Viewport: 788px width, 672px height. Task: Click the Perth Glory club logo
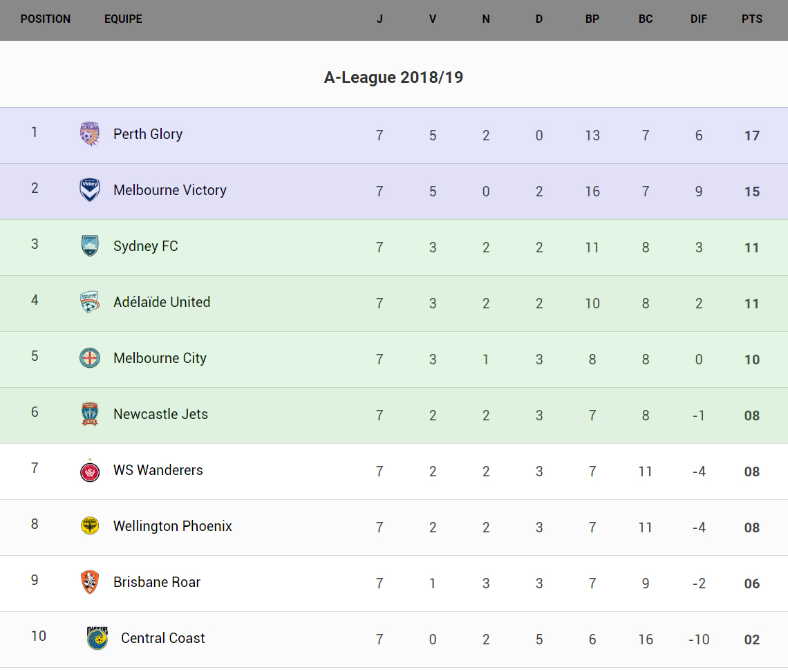tap(90, 134)
